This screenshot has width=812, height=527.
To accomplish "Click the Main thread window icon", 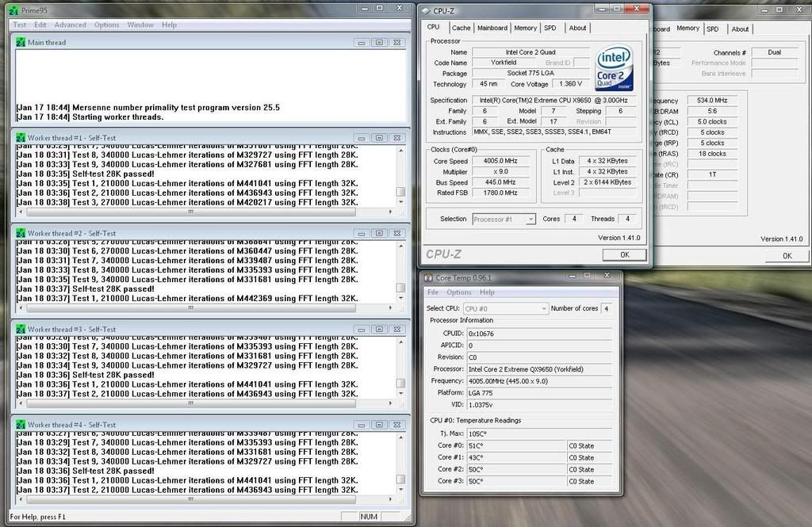I will tap(21, 43).
